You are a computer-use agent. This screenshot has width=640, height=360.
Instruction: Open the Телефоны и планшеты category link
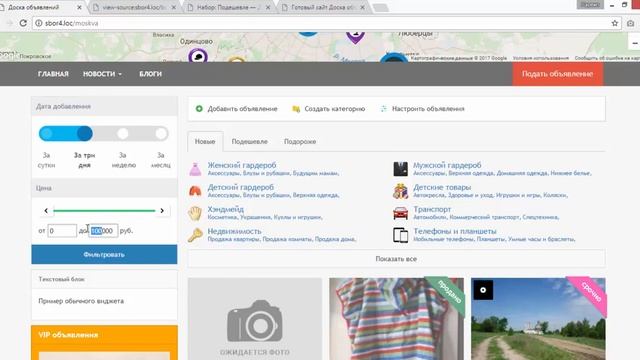click(x=455, y=231)
